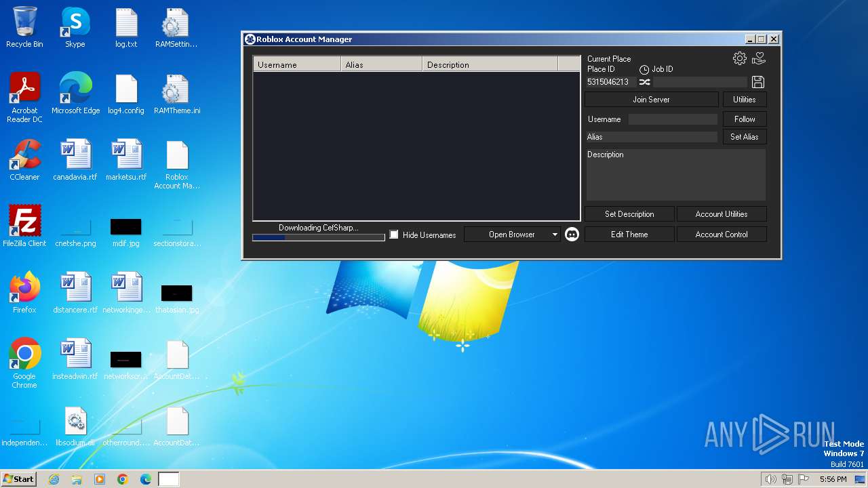Image resolution: width=868 pixels, height=488 pixels.
Task: Select RAMSettings file icon on desktop
Action: pos(176,28)
